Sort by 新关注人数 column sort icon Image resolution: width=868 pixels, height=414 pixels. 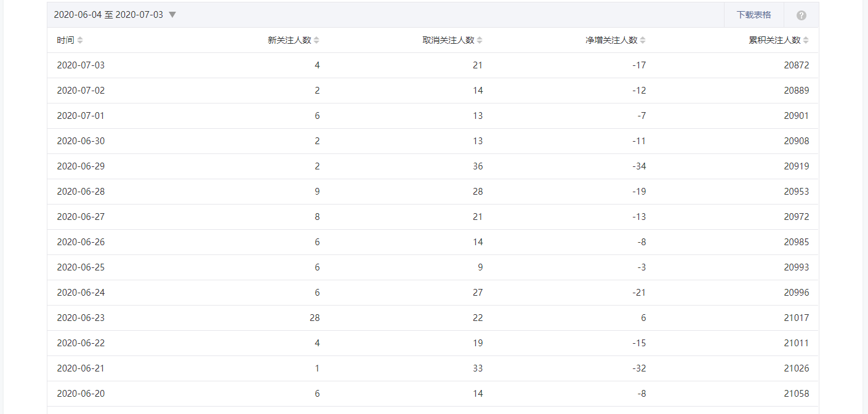(316, 40)
